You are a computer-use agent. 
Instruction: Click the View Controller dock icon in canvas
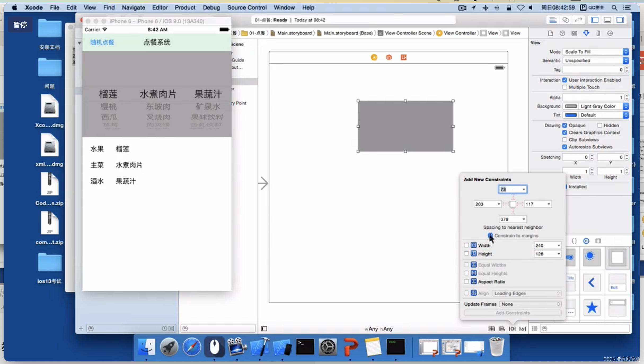[374, 57]
